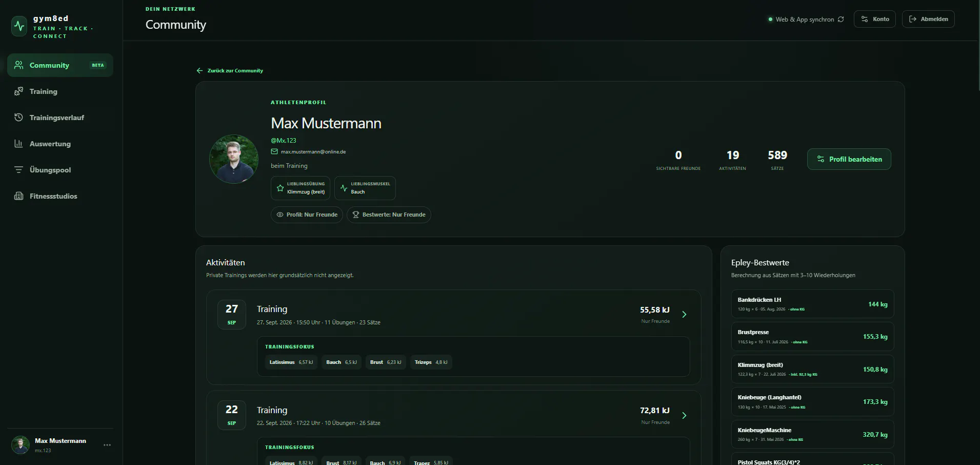The image size is (980, 465).
Task: Click the Fitnessstudios building icon
Action: click(x=19, y=196)
